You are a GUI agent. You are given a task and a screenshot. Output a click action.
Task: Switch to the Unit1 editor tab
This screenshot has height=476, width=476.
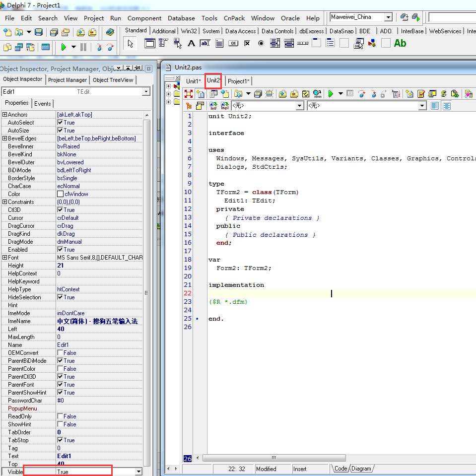pos(194,81)
